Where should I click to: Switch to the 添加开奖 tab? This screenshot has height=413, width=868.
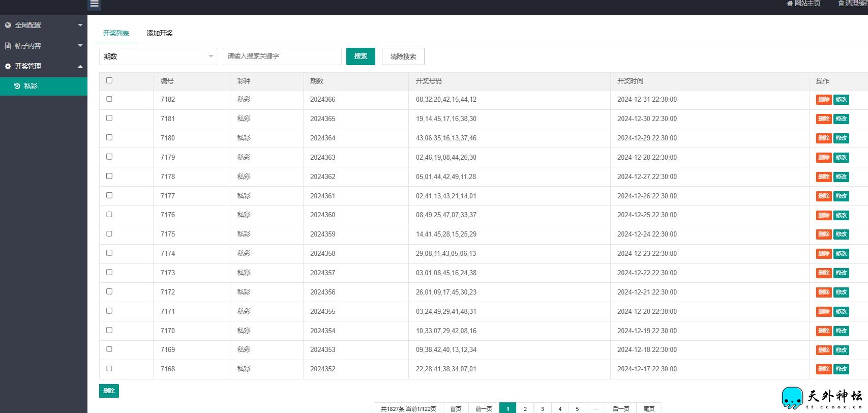[160, 33]
